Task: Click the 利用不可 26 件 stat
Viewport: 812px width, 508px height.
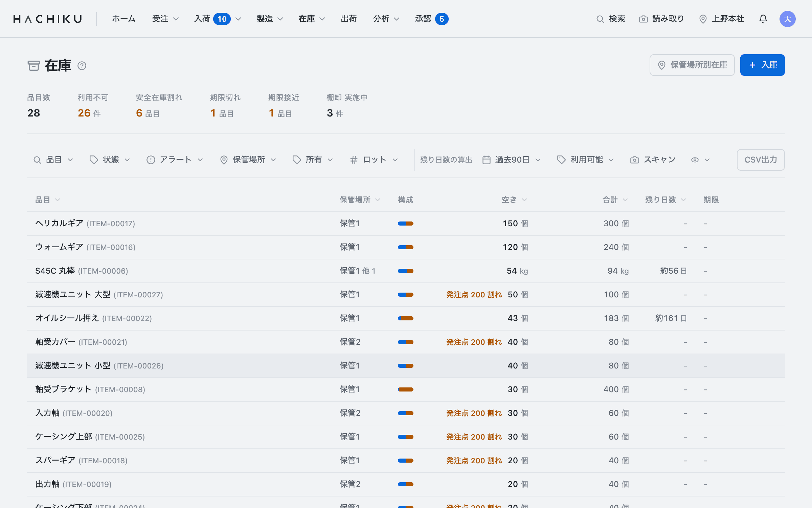Action: pyautogui.click(x=93, y=106)
